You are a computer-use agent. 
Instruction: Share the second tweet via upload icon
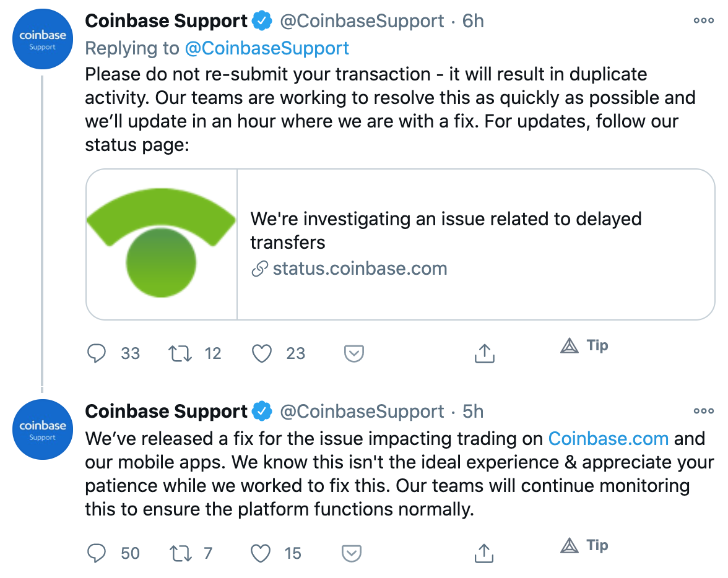tap(484, 552)
